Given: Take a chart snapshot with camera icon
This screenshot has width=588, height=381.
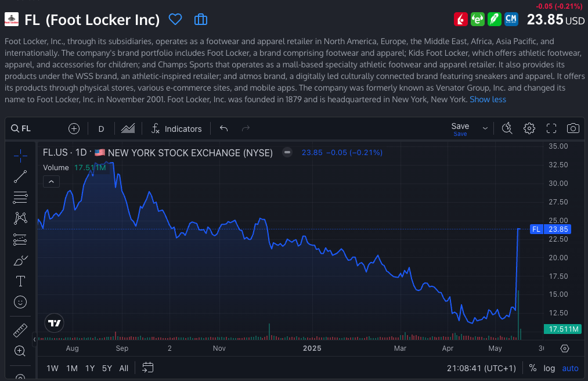Looking at the screenshot, I should (x=573, y=128).
